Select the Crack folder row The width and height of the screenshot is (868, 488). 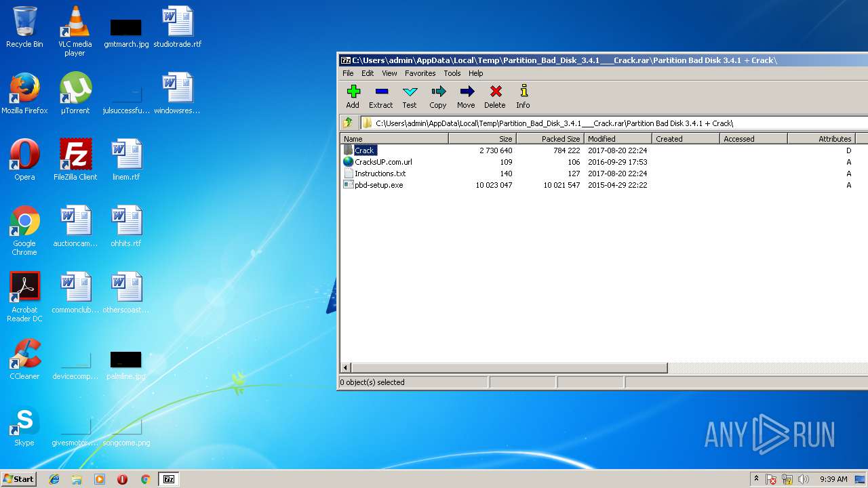tap(604, 150)
